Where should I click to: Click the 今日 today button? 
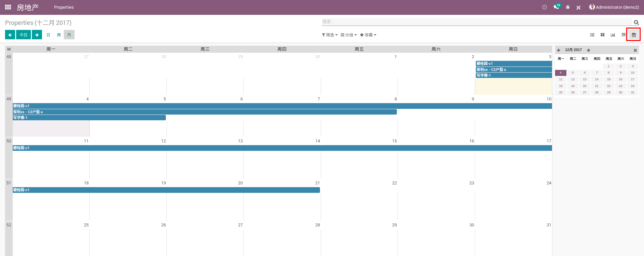(x=24, y=35)
